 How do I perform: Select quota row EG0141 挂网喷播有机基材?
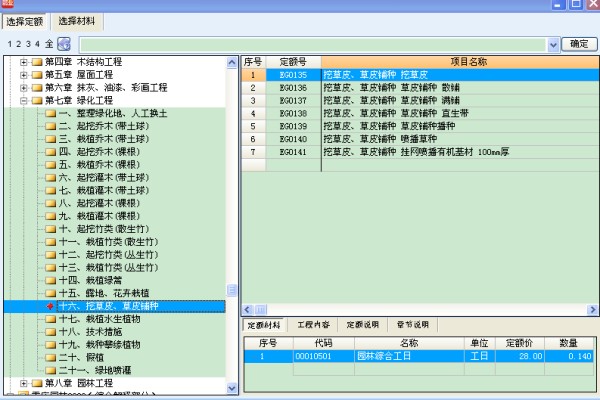click(420, 152)
